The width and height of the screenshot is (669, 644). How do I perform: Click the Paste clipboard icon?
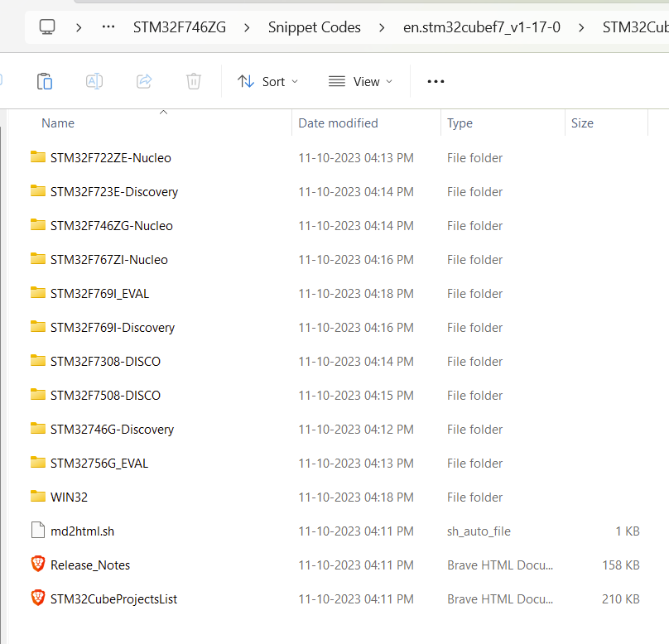[x=45, y=81]
